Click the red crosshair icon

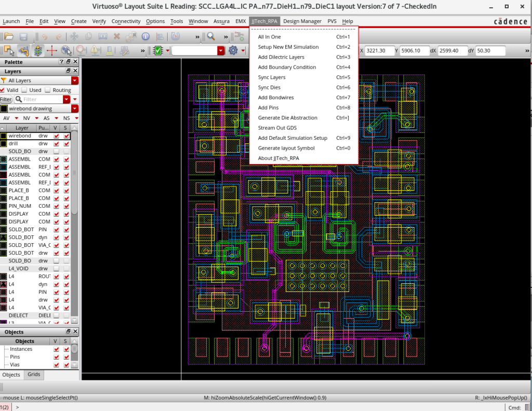51,50
